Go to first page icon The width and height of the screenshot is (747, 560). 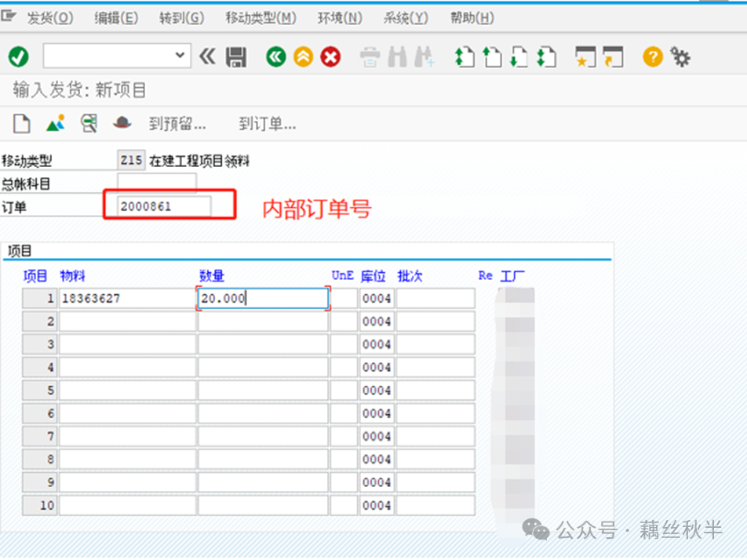coord(465,56)
